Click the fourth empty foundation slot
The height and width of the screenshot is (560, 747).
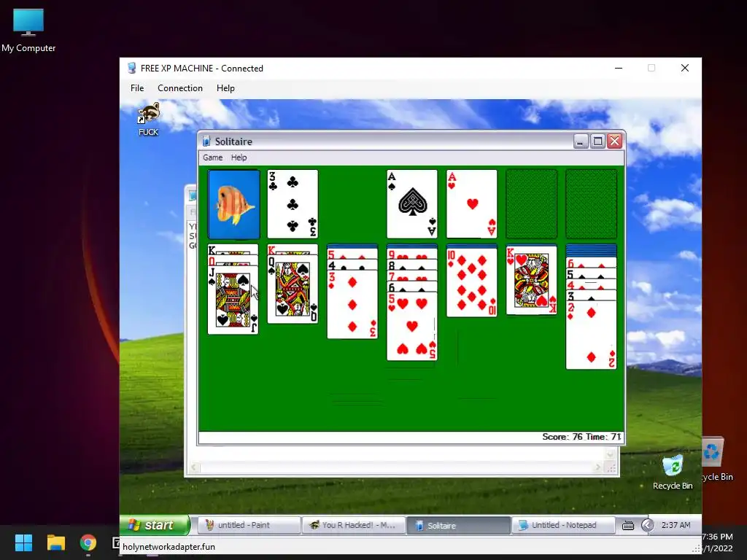point(591,204)
